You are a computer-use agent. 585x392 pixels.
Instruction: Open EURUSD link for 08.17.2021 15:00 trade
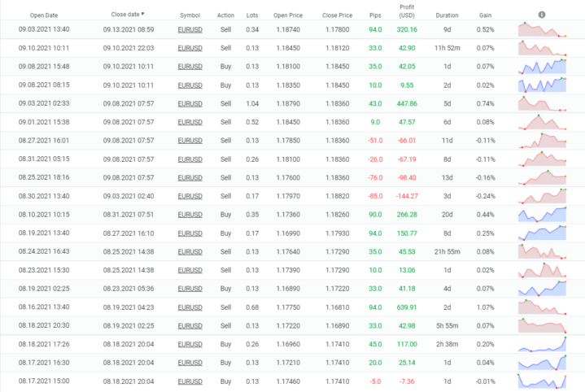tap(190, 381)
